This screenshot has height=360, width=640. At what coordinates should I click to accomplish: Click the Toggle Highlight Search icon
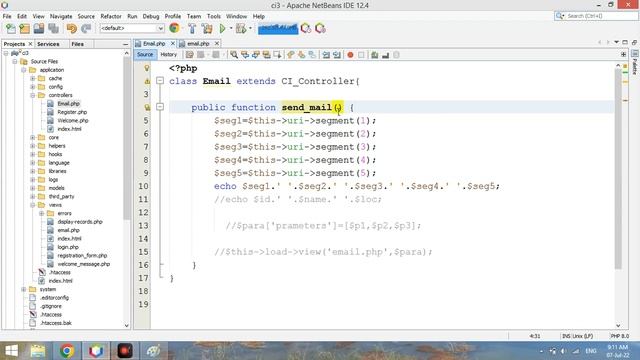coord(267,55)
